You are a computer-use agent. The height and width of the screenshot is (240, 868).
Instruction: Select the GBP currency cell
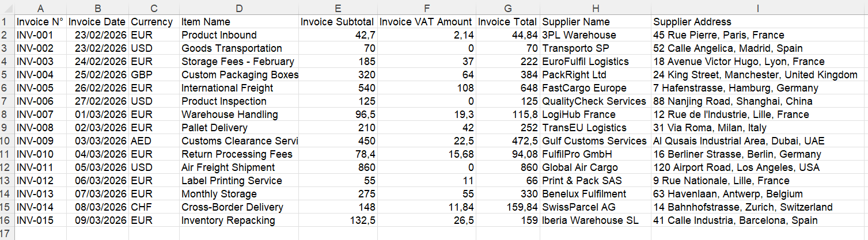coord(154,75)
